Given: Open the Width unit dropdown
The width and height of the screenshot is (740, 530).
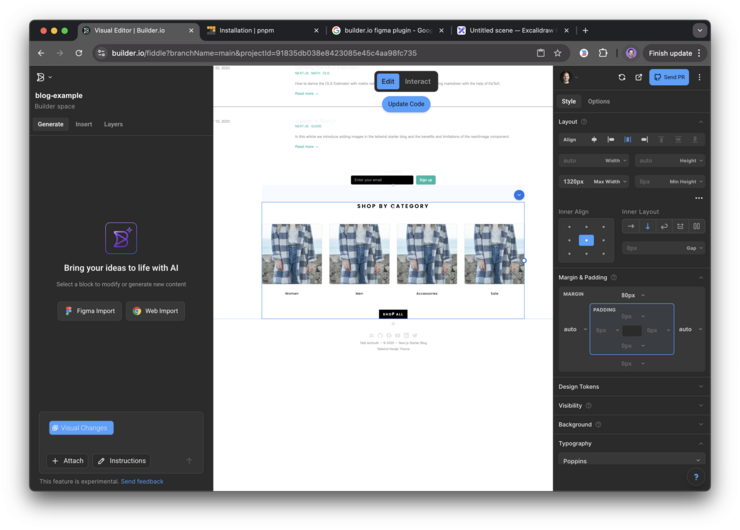Looking at the screenshot, I should (x=616, y=160).
